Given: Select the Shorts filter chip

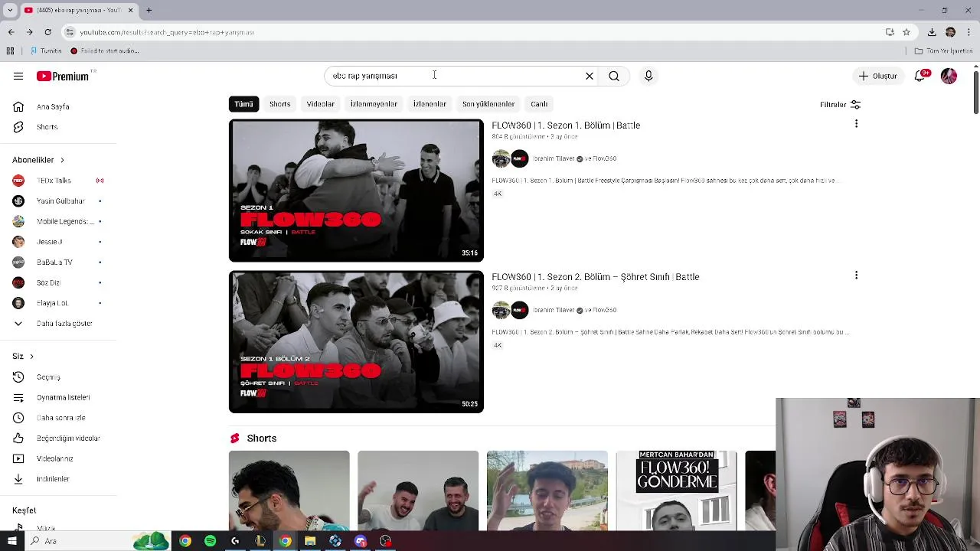Looking at the screenshot, I should tap(279, 103).
